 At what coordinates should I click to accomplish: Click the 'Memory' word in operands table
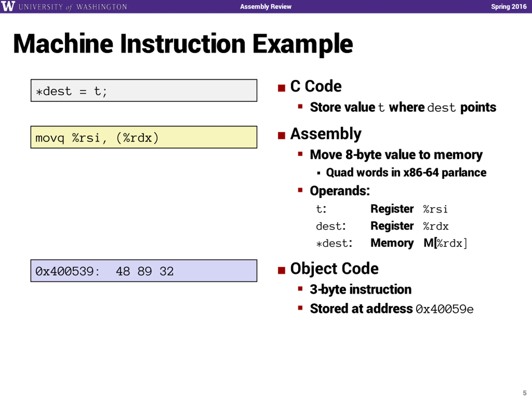tap(392, 243)
